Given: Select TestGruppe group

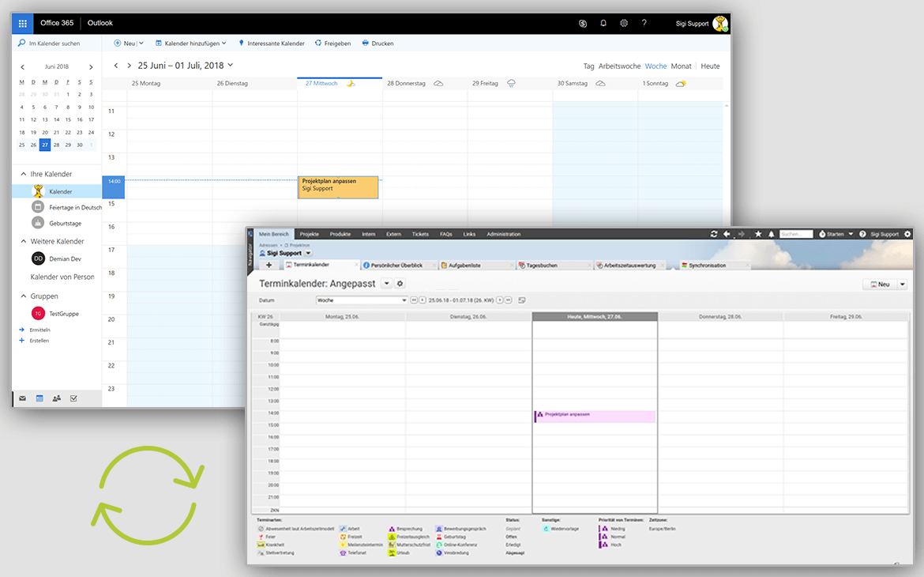Looking at the screenshot, I should (x=57, y=313).
